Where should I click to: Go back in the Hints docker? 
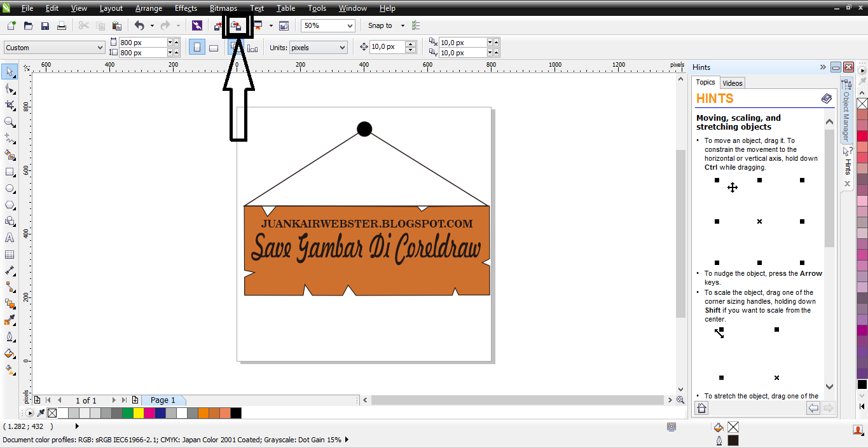(x=813, y=409)
